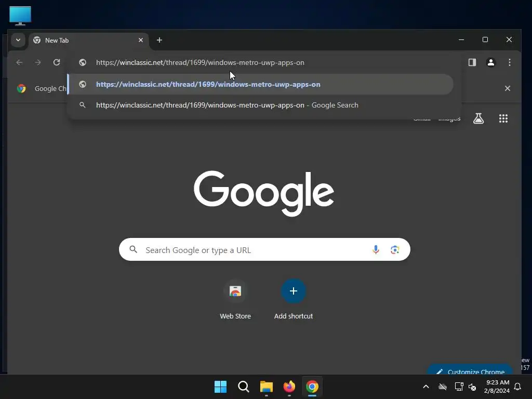Viewport: 532px width, 399px height.
Task: Open Windows Search from taskbar
Action: tap(243, 387)
